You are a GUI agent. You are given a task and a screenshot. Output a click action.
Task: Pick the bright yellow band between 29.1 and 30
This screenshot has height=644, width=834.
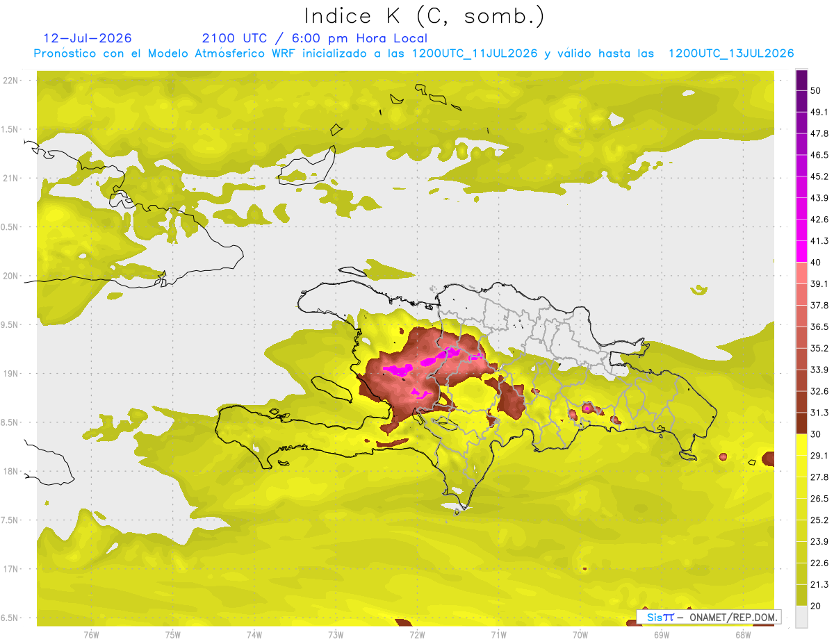pos(802,445)
